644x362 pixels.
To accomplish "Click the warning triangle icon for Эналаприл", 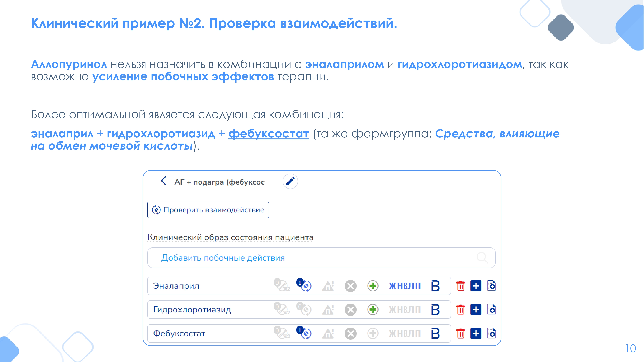I will [328, 286].
